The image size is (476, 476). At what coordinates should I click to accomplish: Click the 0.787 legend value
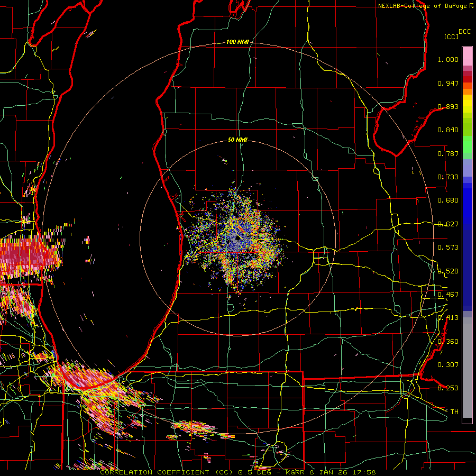pyautogui.click(x=448, y=153)
